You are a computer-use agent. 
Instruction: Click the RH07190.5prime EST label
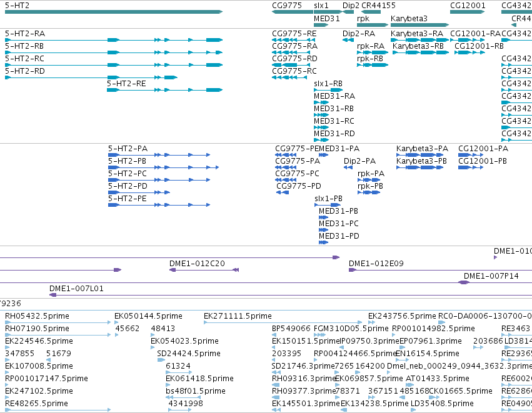(x=37, y=329)
